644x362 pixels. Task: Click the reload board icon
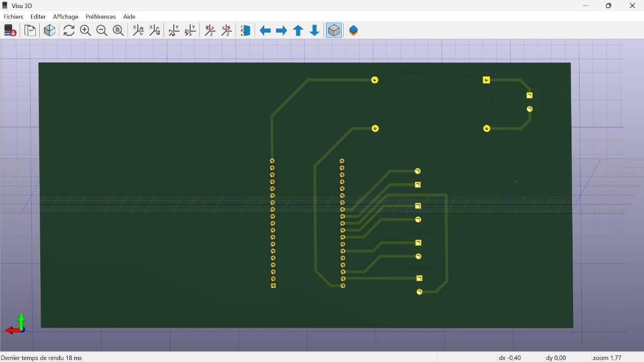click(x=10, y=31)
